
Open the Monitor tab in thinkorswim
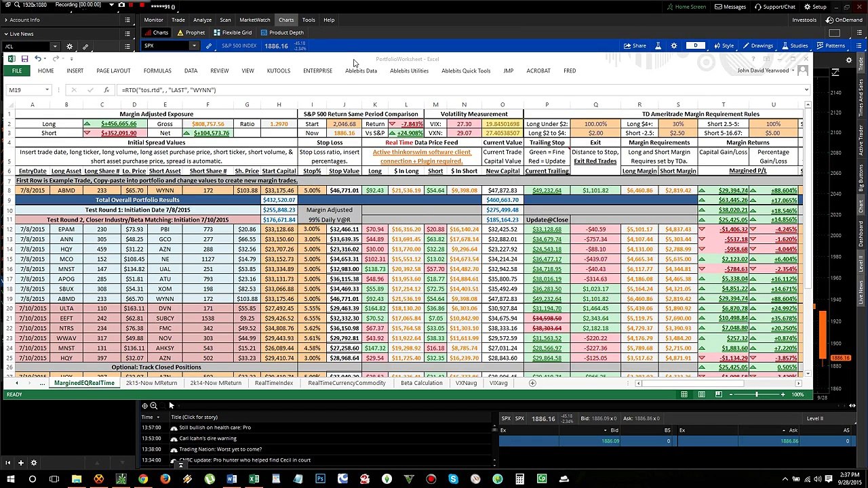[x=153, y=20]
